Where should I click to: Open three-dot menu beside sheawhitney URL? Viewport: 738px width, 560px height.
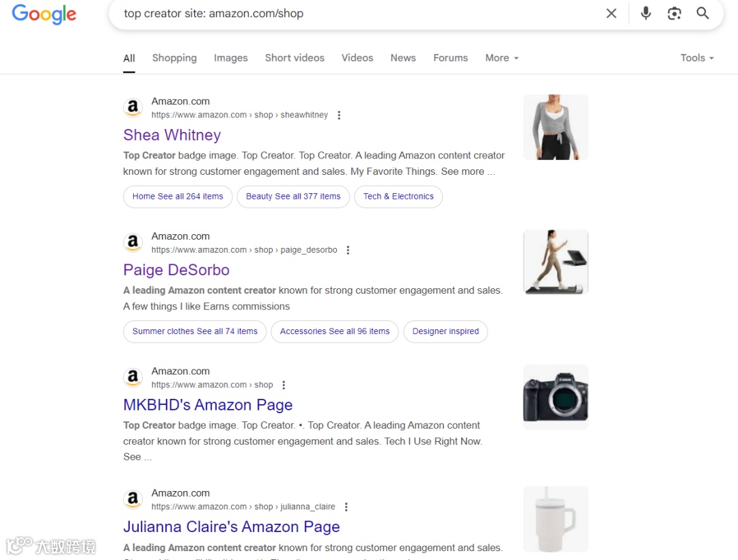pos(339,115)
